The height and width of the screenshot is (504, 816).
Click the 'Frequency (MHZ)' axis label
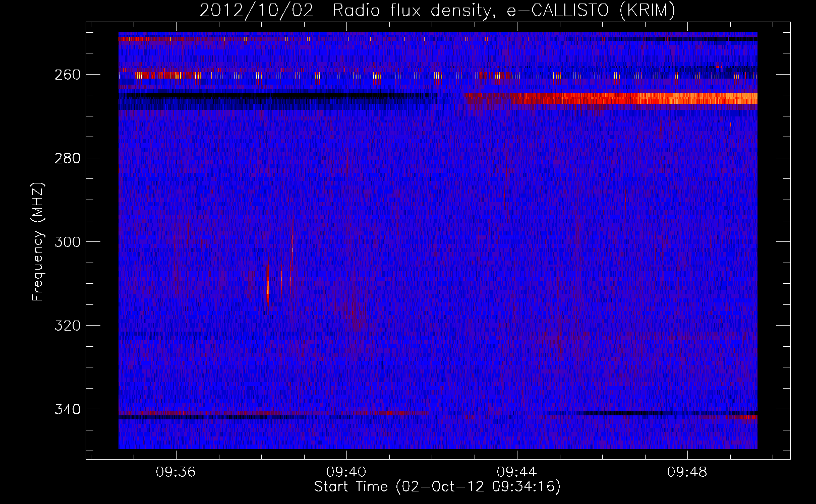(38, 242)
